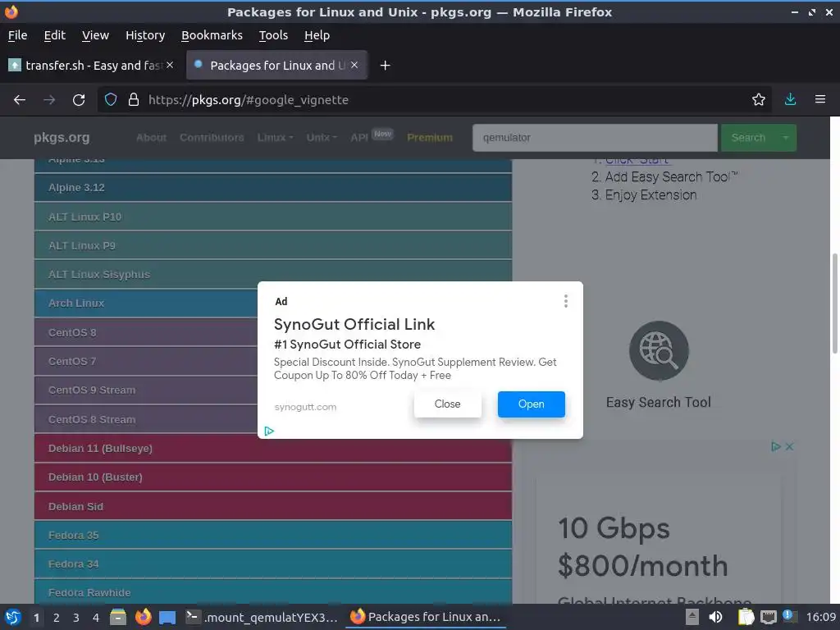This screenshot has width=840, height=630.
Task: Open the taskbar start menu
Action: click(13, 617)
